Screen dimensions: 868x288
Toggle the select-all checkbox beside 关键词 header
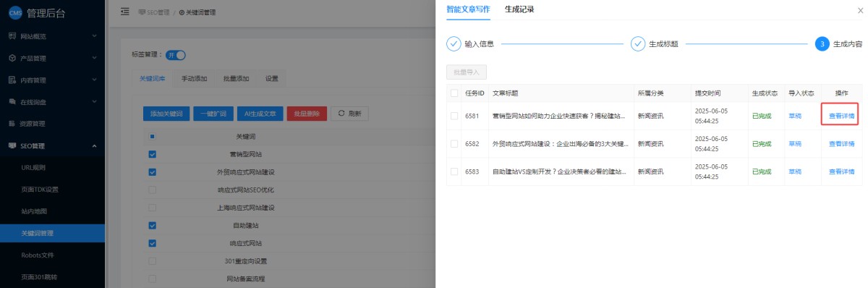click(152, 136)
